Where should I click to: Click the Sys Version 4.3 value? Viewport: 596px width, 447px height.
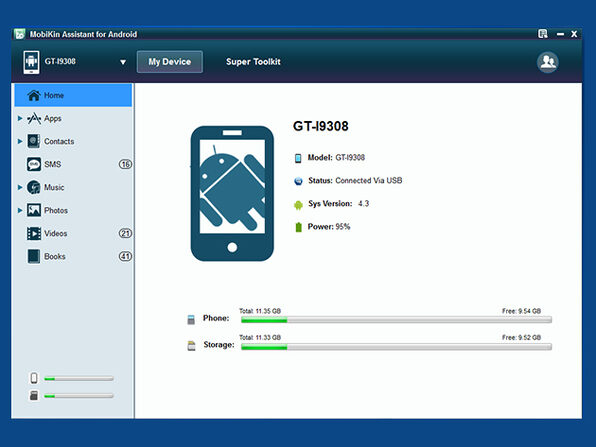363,204
